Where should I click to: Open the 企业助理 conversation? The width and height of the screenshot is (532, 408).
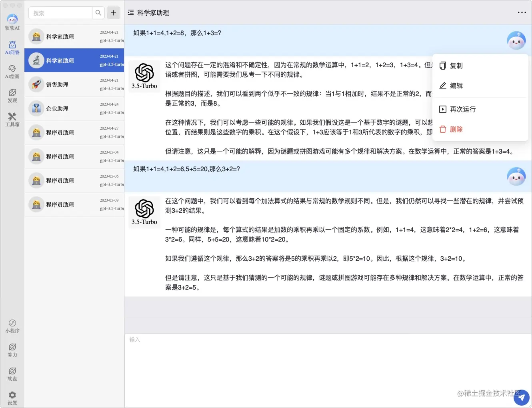[74, 108]
